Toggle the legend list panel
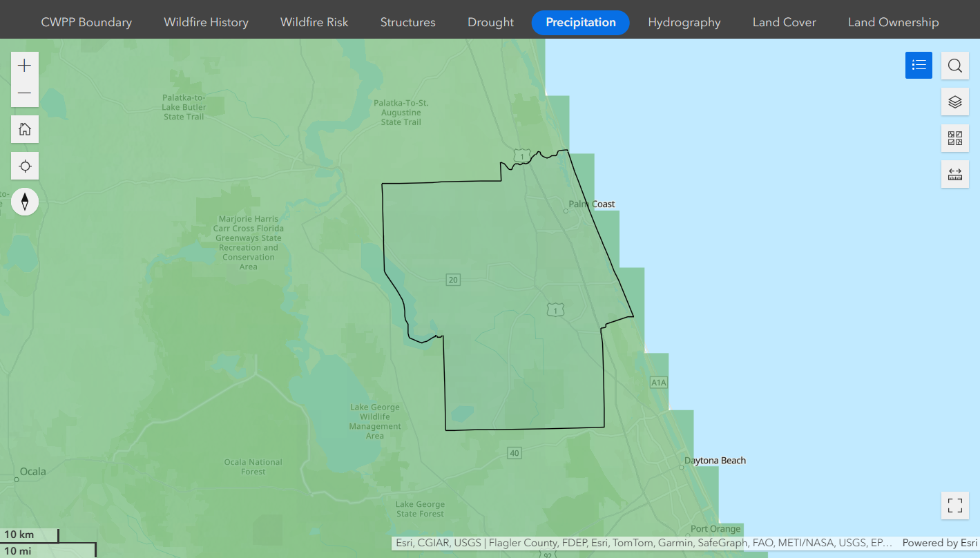Viewport: 980px width, 558px height. [919, 66]
